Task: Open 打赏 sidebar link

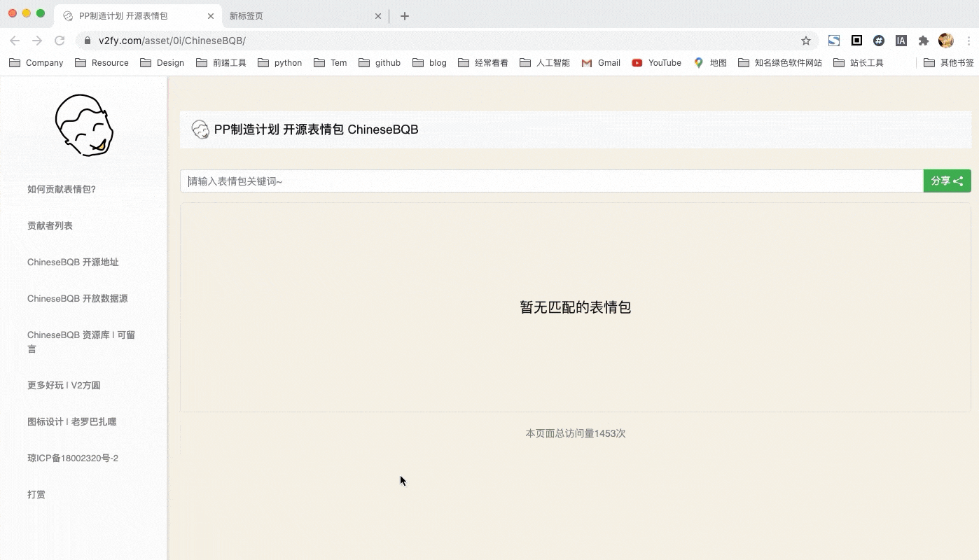Action: coord(36,494)
